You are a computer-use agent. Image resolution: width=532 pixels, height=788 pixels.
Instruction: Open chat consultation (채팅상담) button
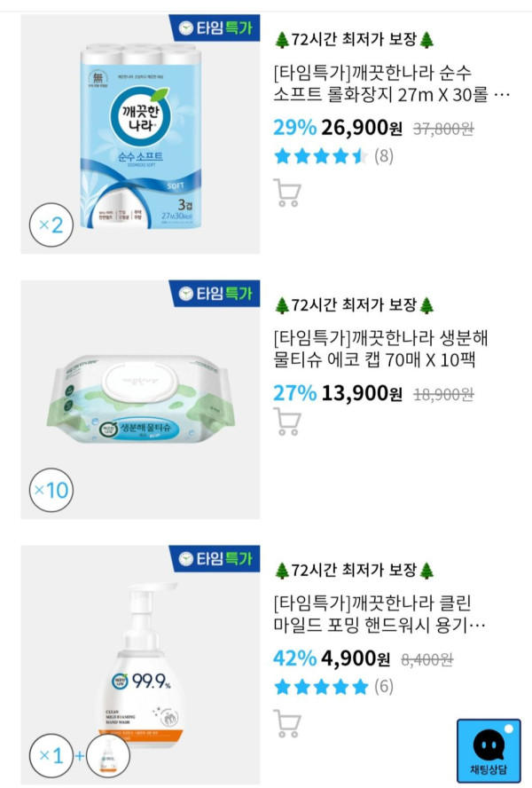click(489, 751)
